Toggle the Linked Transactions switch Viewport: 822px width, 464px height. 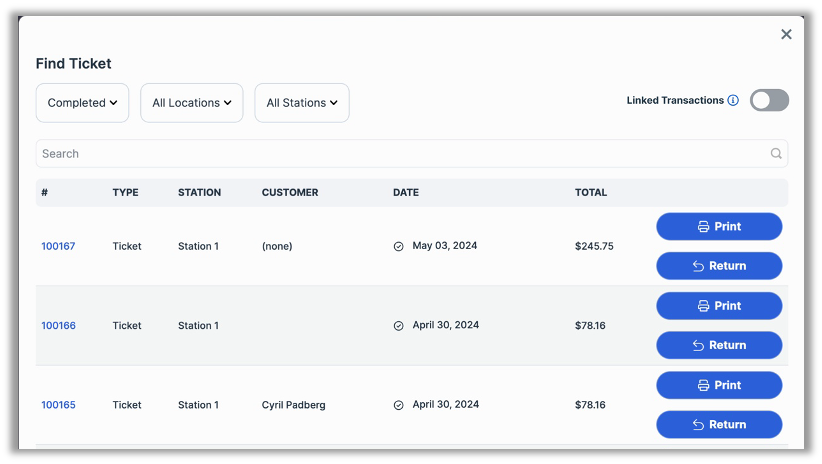(769, 100)
